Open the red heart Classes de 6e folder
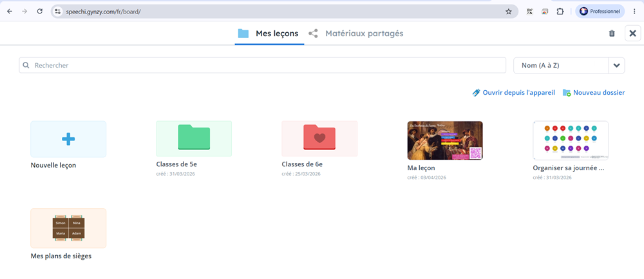The image size is (644, 279). click(x=319, y=139)
